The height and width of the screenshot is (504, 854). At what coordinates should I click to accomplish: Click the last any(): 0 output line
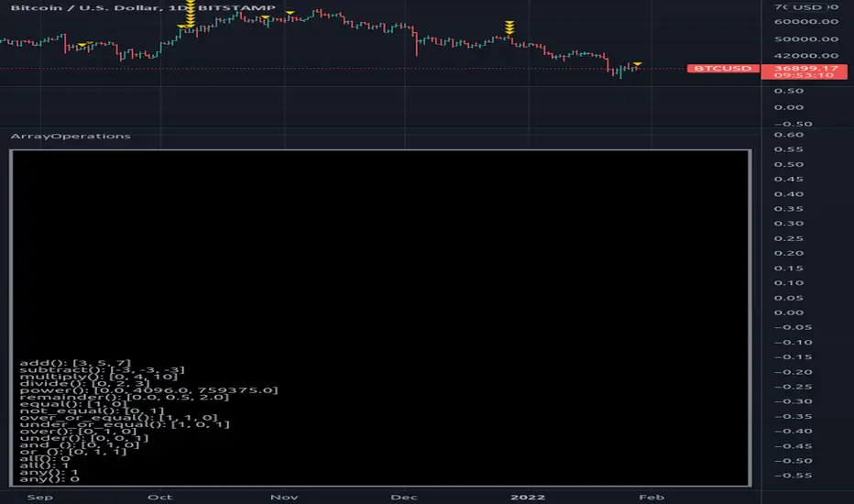[x=49, y=479]
